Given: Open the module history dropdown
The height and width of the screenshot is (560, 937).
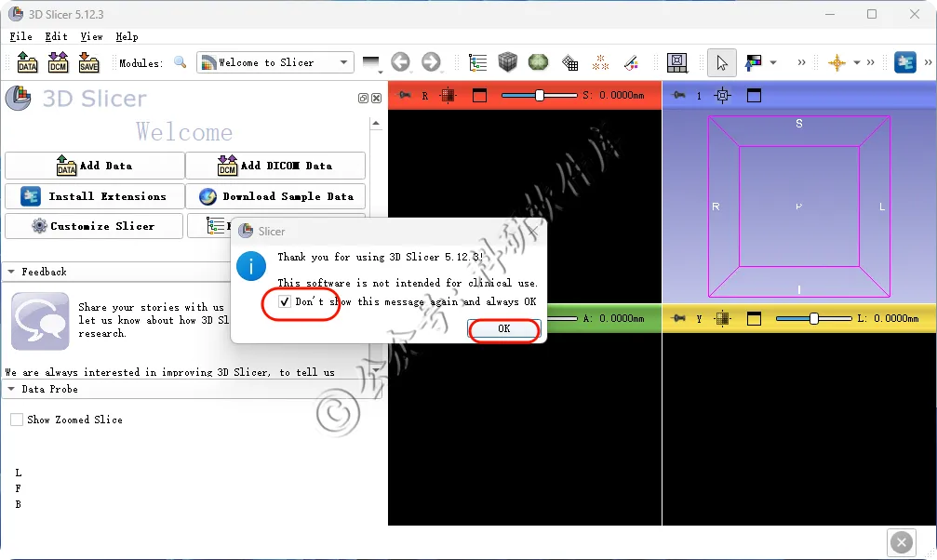Looking at the screenshot, I should pyautogui.click(x=371, y=63).
